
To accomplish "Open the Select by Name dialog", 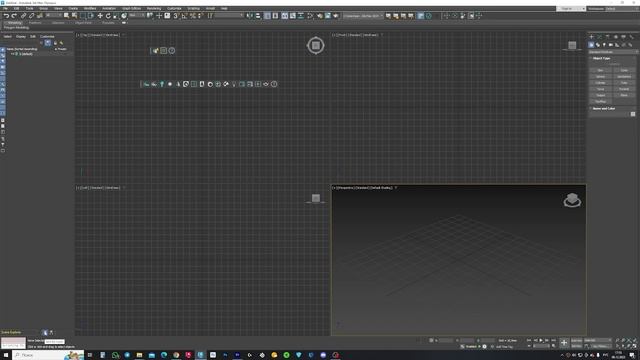I will (74, 16).
